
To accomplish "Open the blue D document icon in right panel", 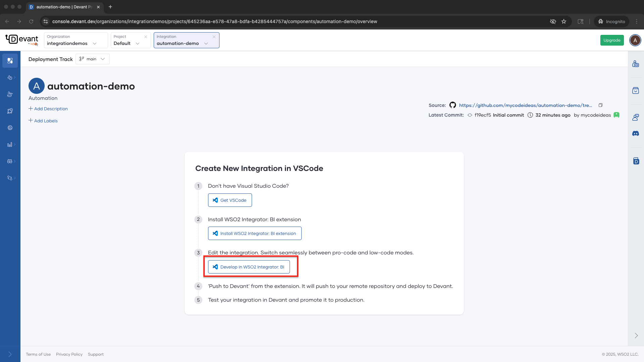I will [636, 161].
